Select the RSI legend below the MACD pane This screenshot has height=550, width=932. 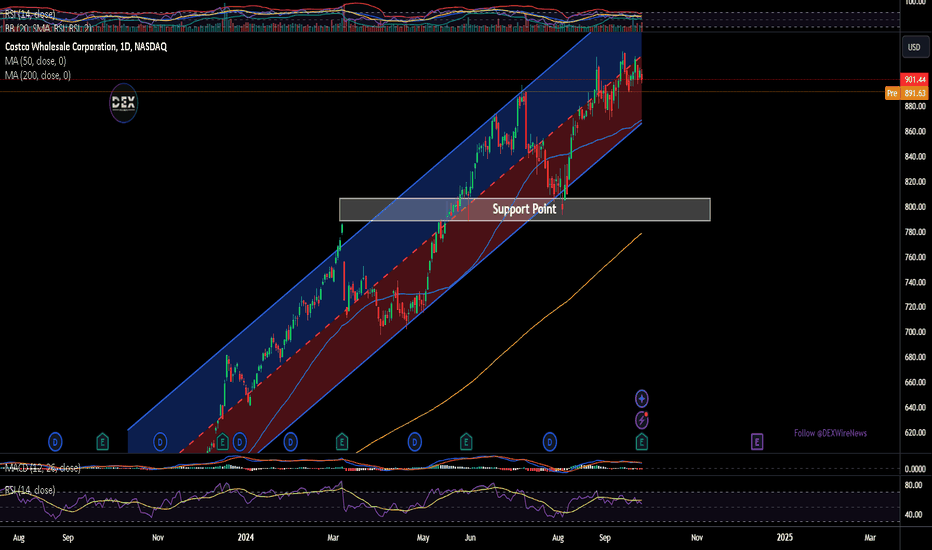(30, 490)
